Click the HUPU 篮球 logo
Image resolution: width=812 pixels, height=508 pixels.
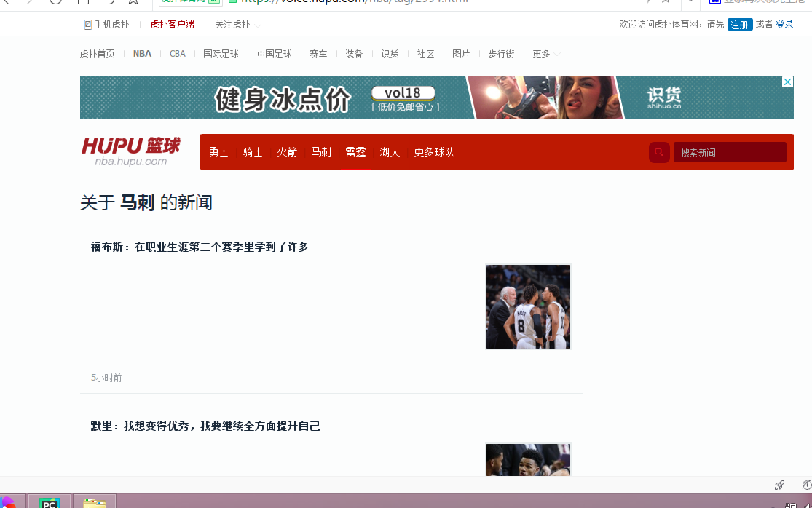pos(130,151)
